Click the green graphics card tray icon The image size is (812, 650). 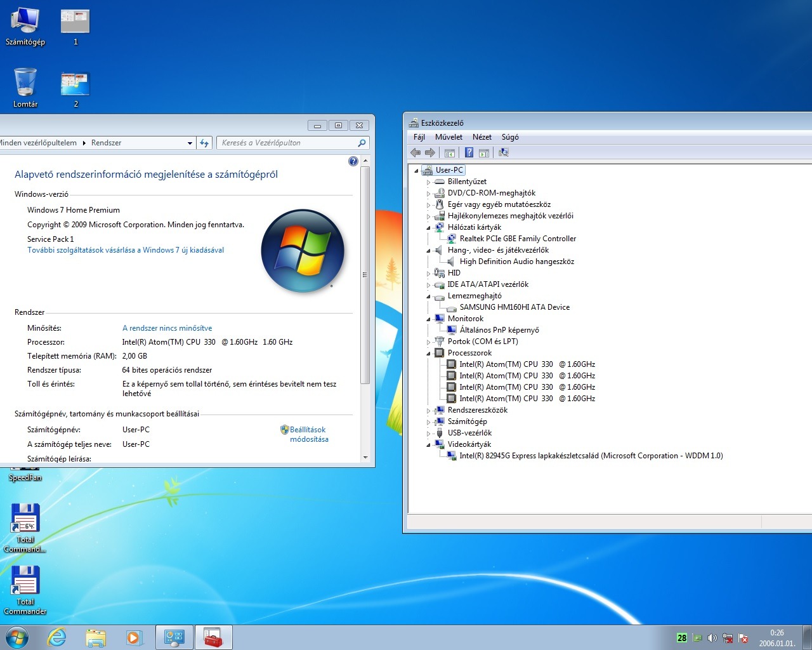click(x=697, y=638)
